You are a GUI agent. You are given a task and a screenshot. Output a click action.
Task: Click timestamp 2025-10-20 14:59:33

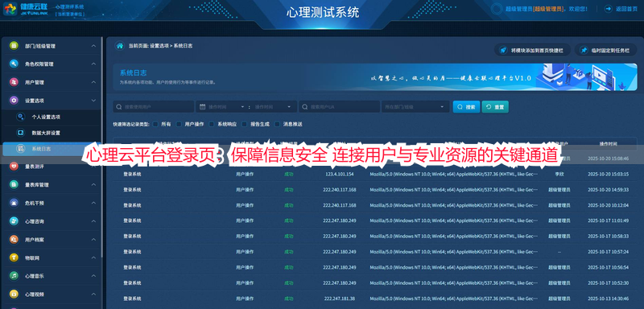(608, 190)
